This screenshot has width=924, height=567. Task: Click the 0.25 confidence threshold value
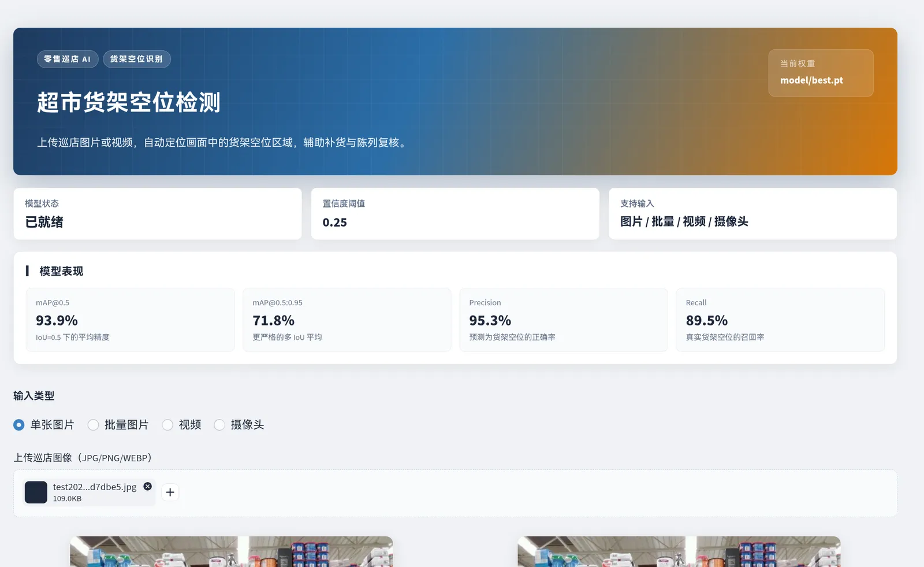coord(335,223)
